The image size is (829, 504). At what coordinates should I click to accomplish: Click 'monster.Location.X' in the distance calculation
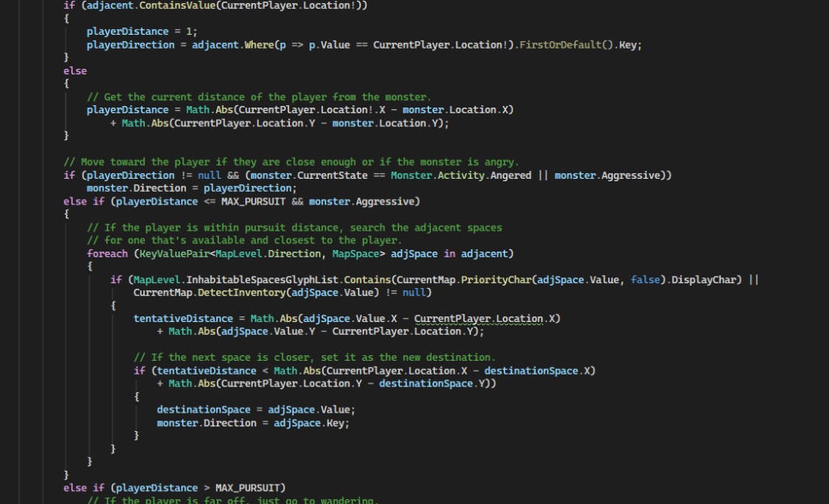pyautogui.click(x=455, y=110)
